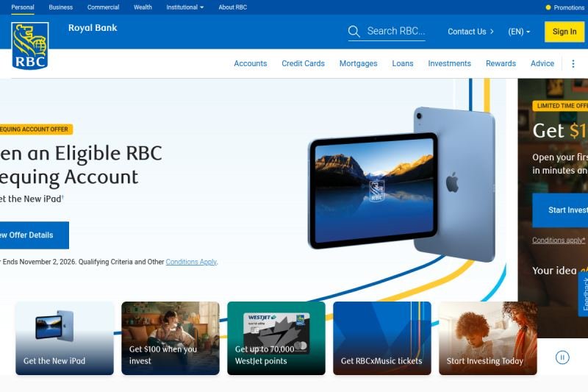Open the Feedback side tab
The width and height of the screenshot is (588, 392).
coord(584,294)
